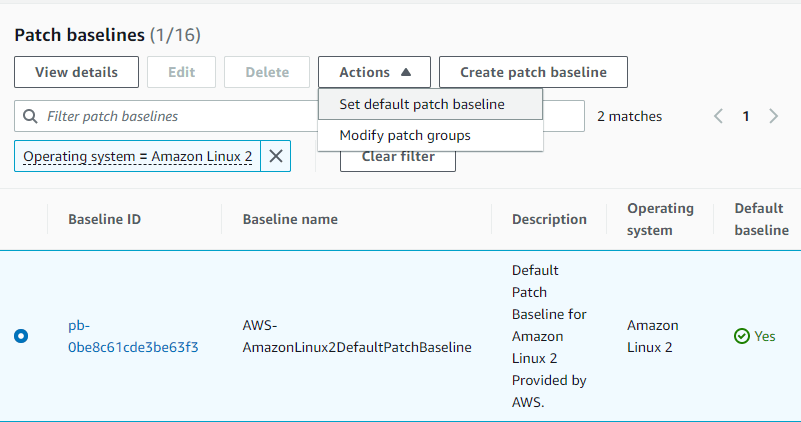Click the green check icon beside Yes

pyautogui.click(x=741, y=336)
